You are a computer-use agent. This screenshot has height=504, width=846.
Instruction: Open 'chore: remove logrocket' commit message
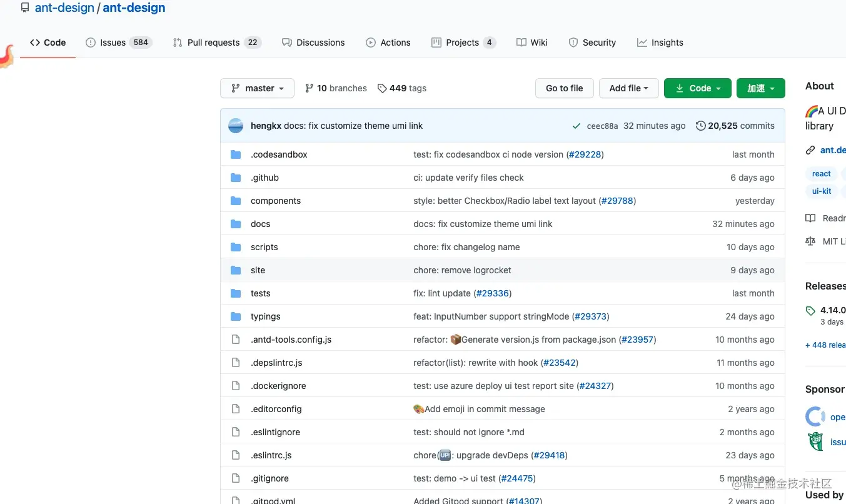[462, 270]
